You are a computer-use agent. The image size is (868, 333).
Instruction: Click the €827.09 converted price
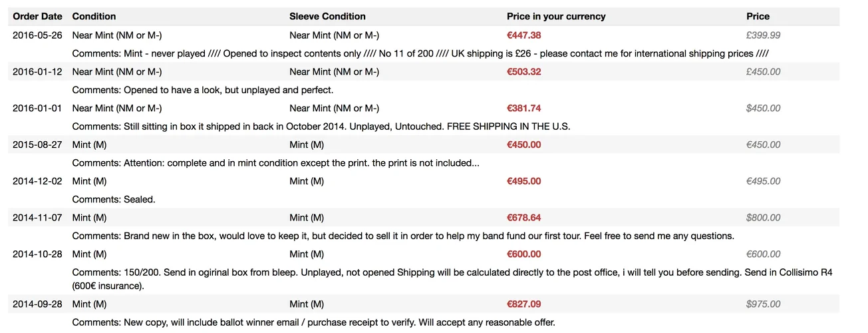pyautogui.click(x=523, y=304)
